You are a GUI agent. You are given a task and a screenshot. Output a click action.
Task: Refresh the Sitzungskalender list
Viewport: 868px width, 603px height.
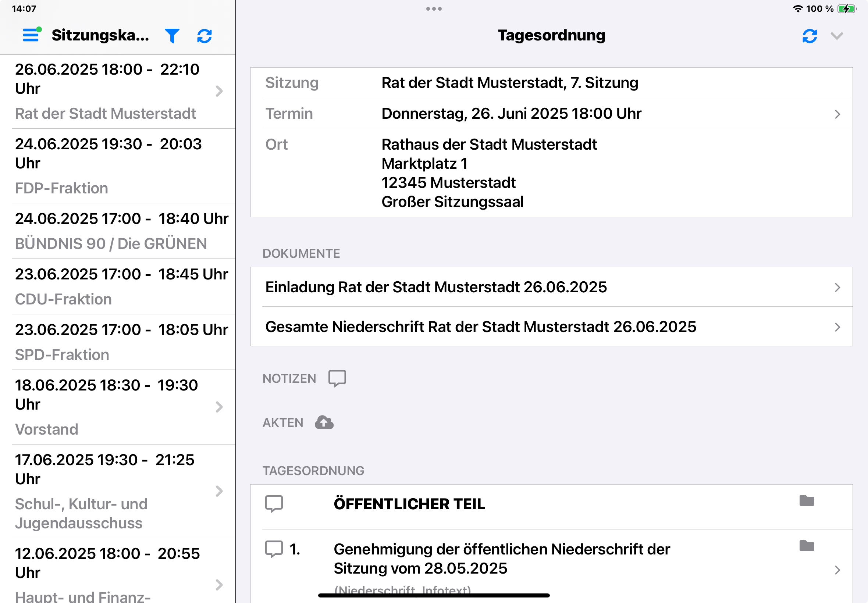[204, 36]
